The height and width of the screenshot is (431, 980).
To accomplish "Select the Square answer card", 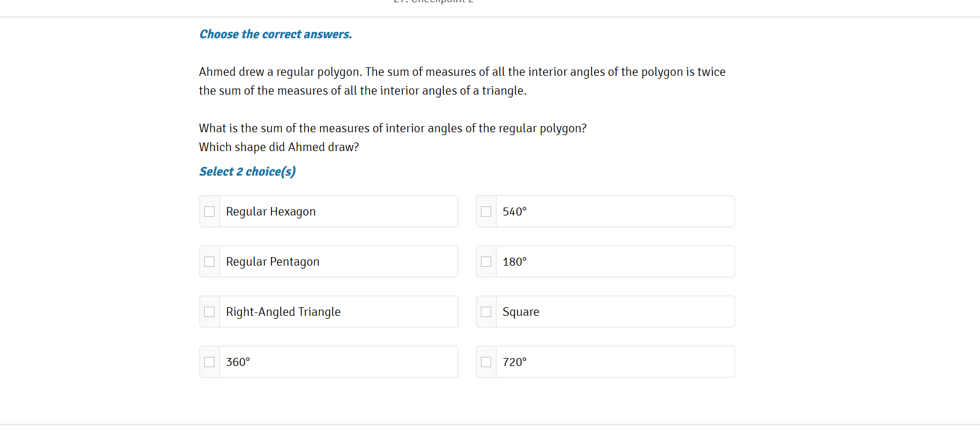I will 605,311.
